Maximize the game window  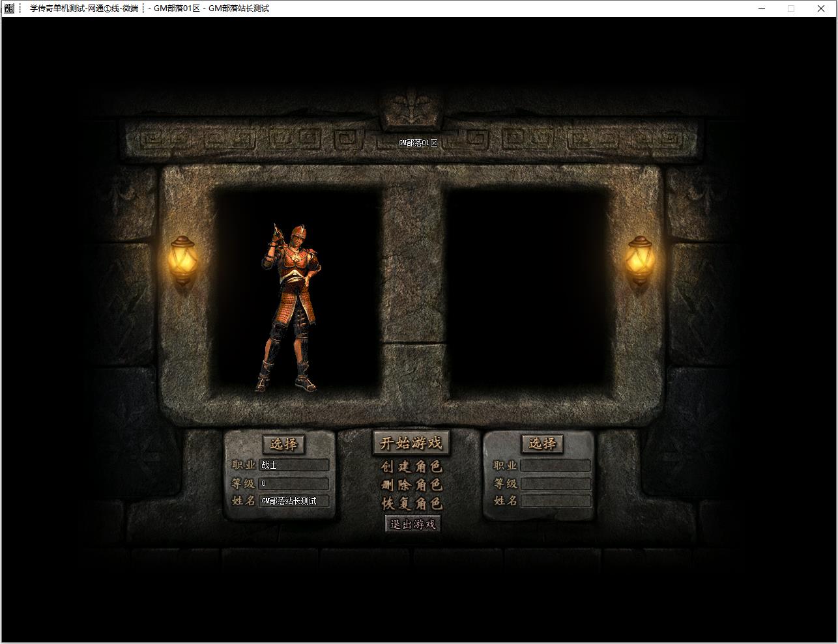(791, 8)
